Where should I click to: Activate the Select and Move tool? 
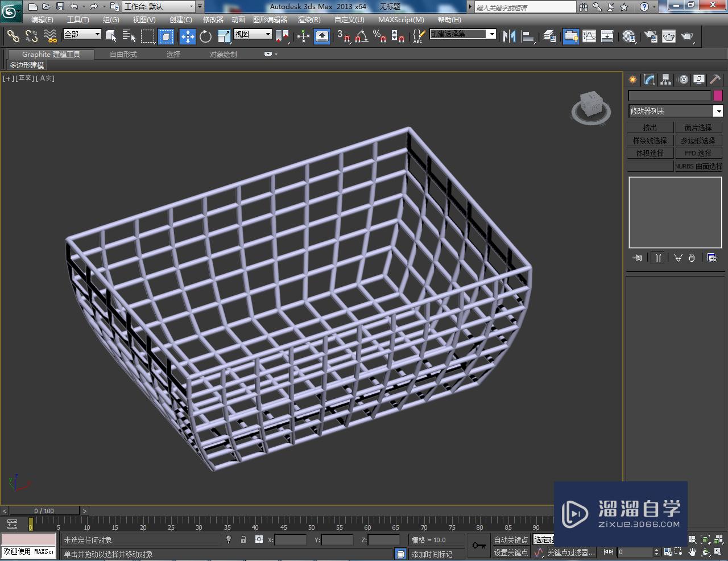pos(187,36)
